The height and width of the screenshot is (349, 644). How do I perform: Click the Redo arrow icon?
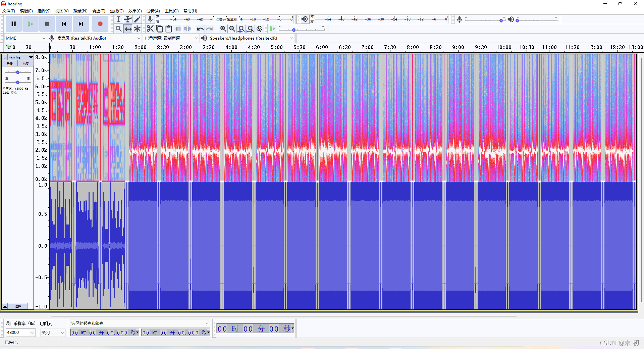pos(209,29)
